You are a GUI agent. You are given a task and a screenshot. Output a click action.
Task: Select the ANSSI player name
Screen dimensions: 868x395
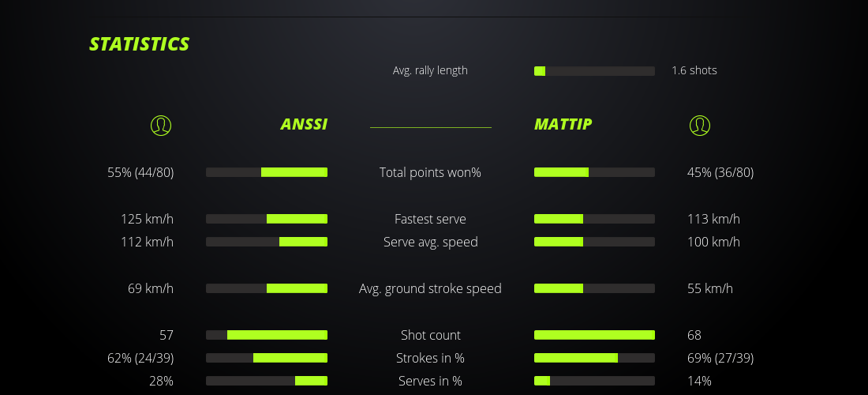pyautogui.click(x=304, y=124)
